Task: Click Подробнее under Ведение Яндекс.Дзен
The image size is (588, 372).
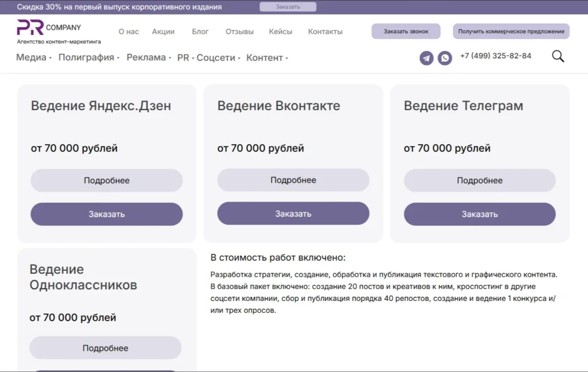Action: click(106, 180)
